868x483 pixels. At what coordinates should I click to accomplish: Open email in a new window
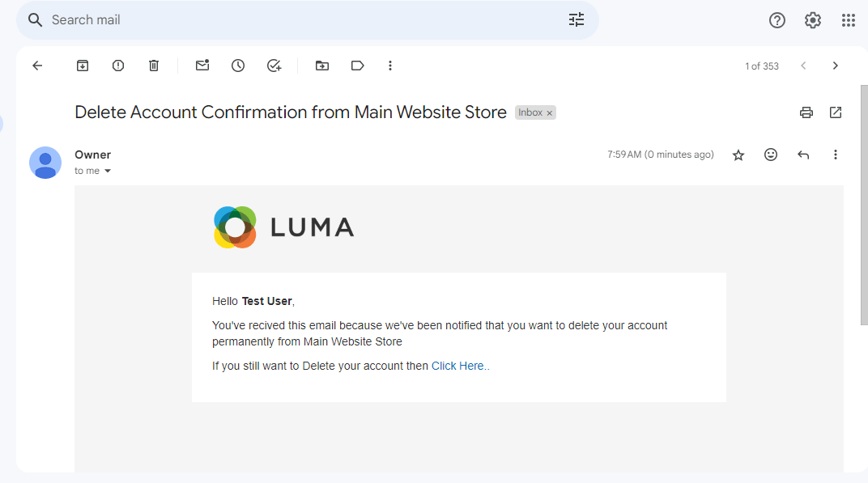pos(835,112)
